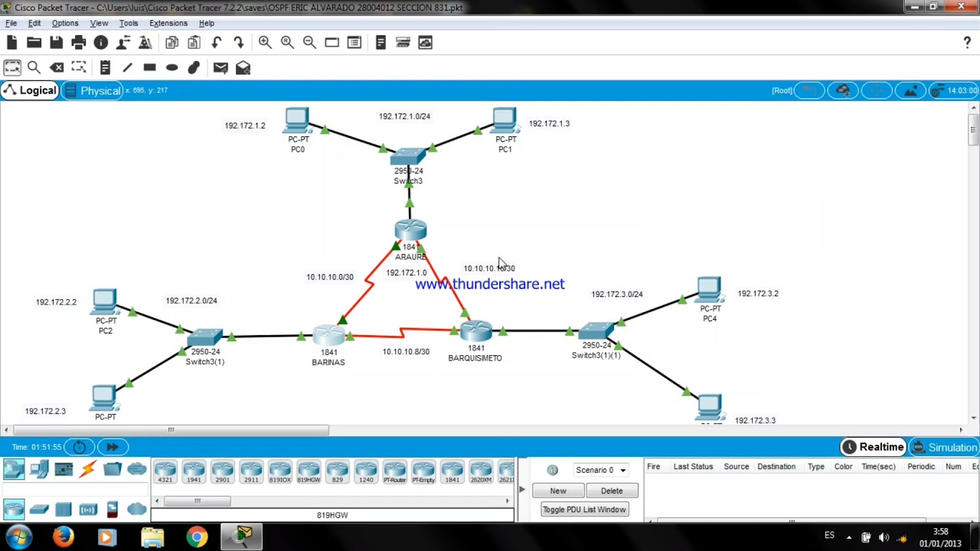This screenshot has width=980, height=551.
Task: Choose the Resize Shape tool
Action: (79, 67)
